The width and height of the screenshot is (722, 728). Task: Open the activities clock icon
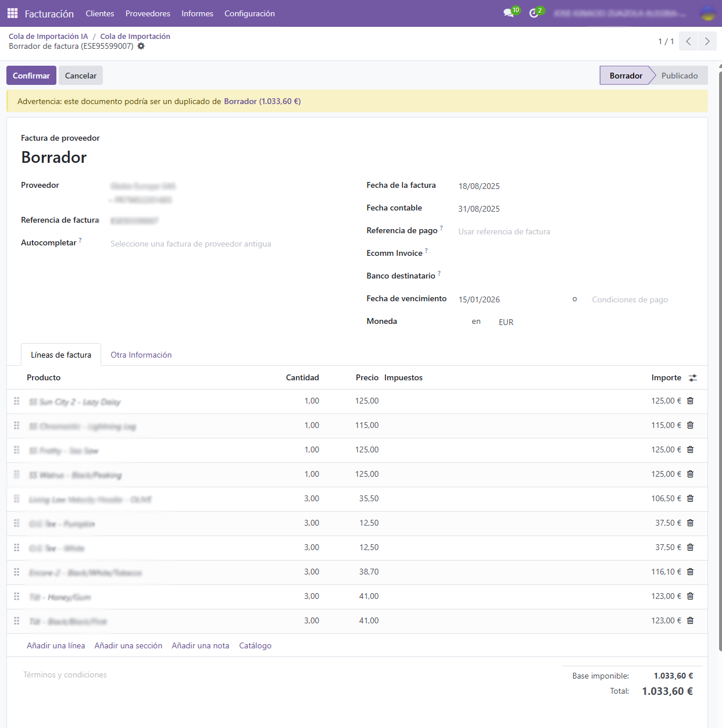(x=534, y=13)
